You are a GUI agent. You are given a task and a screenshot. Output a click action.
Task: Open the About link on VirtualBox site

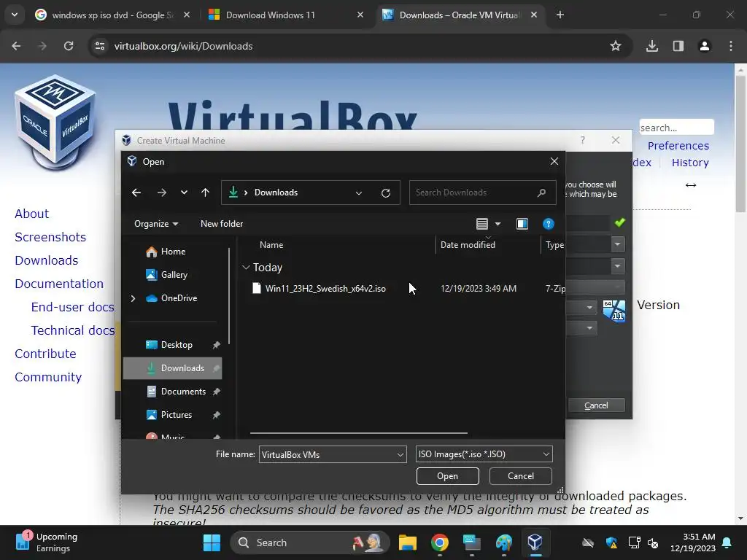pos(32,214)
